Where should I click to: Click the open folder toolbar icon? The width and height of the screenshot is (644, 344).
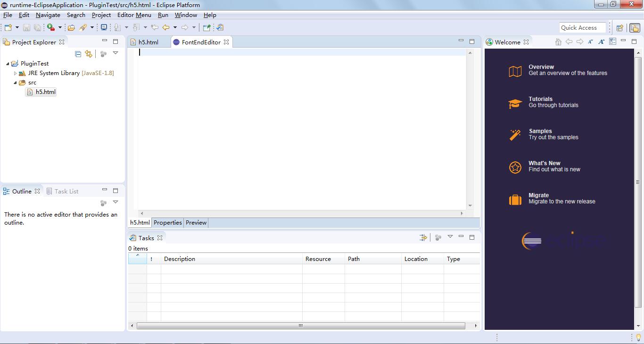pyautogui.click(x=71, y=27)
